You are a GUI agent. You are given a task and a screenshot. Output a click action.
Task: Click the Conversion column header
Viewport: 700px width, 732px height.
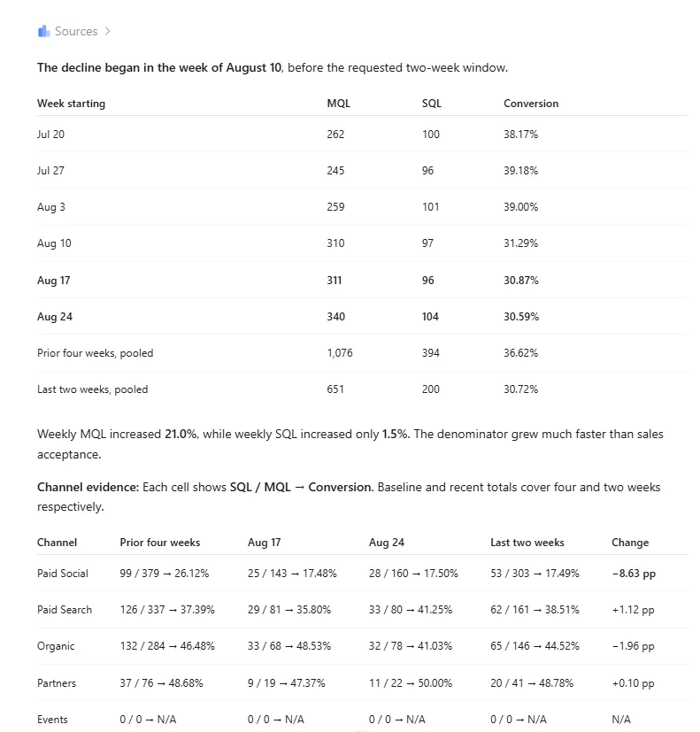(531, 104)
